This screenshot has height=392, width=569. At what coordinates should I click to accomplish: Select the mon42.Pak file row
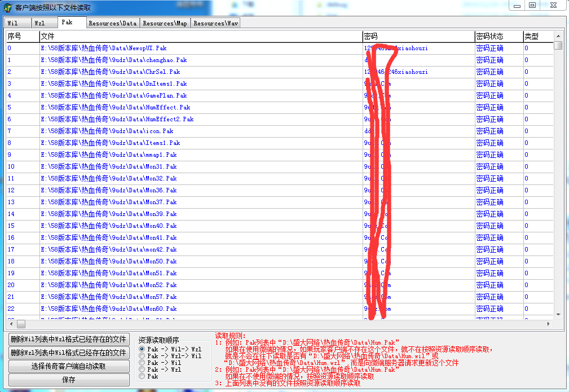point(279,250)
